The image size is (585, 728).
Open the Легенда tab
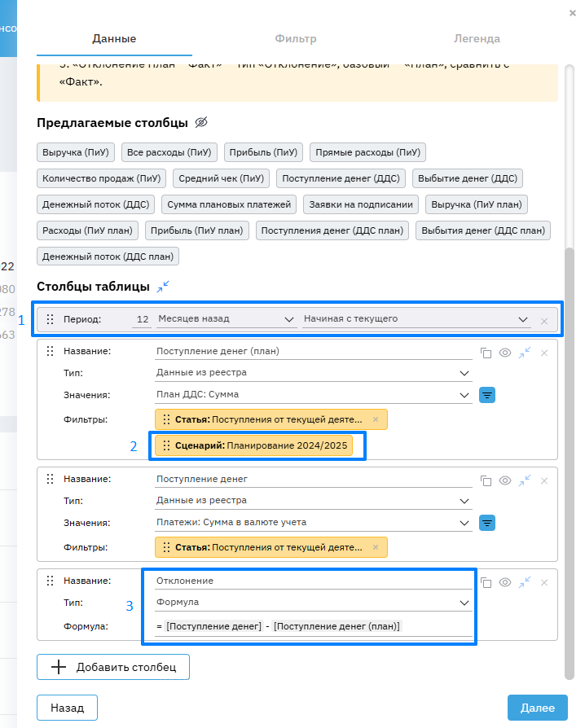[x=477, y=38]
